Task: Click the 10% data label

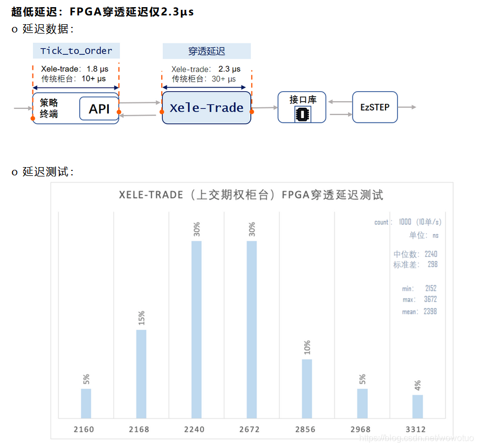Action: pyautogui.click(x=307, y=347)
